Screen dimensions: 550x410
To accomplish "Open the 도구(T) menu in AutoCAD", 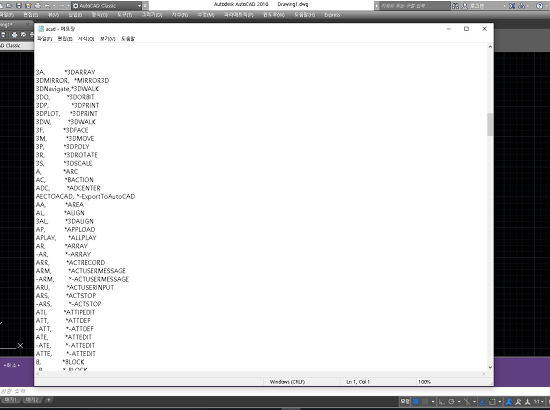I will 125,15.
